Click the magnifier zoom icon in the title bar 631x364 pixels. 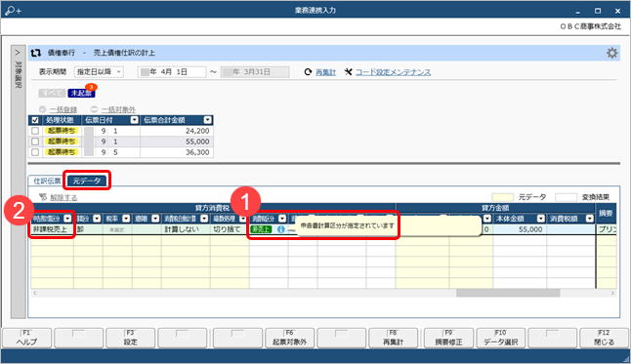13,10
